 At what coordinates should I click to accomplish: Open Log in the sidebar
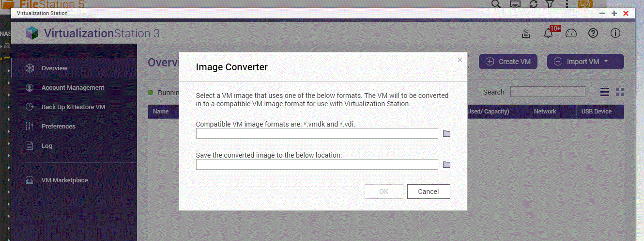point(74,146)
